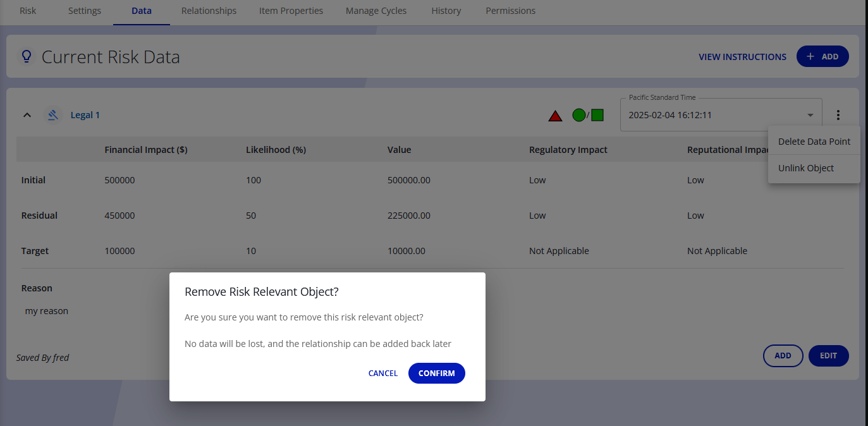The width and height of the screenshot is (868, 426).
Task: Click the Edit button at bottom right
Action: (x=828, y=356)
